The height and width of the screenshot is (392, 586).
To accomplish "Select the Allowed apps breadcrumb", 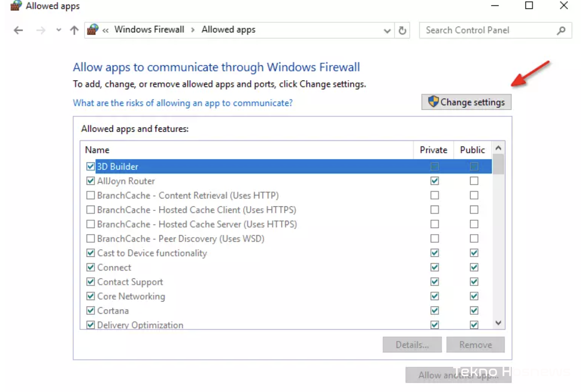I will coord(228,30).
